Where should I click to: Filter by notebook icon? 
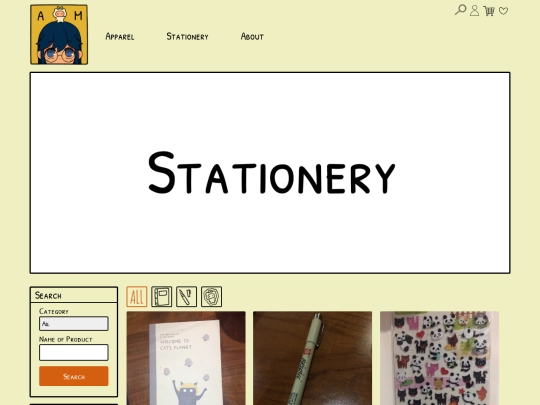pos(162,297)
